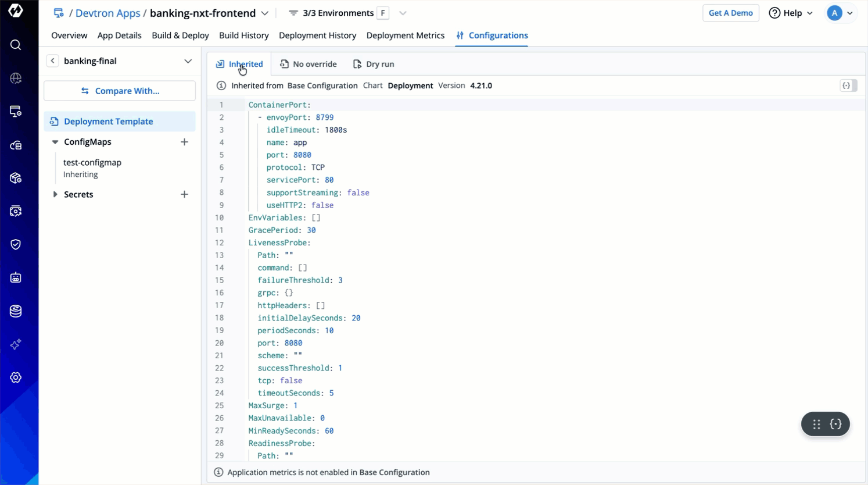
Task: Collapse the ConfigMaps tree section
Action: [55, 142]
